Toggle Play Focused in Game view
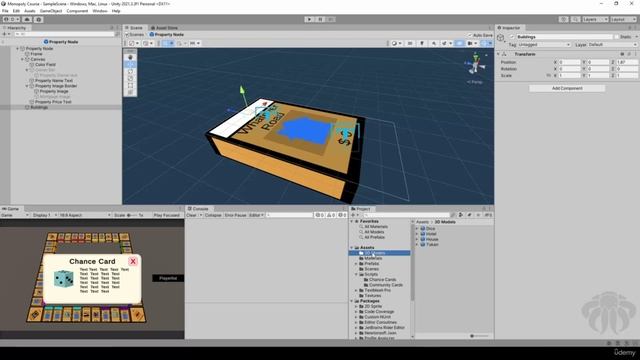The width and height of the screenshot is (640, 360). [x=167, y=215]
